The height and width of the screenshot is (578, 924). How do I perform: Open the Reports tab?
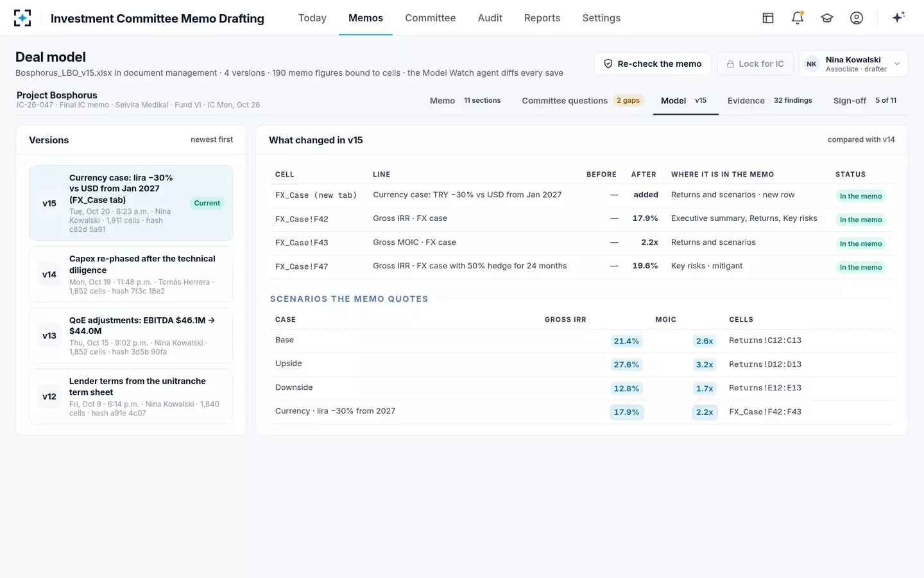point(542,18)
